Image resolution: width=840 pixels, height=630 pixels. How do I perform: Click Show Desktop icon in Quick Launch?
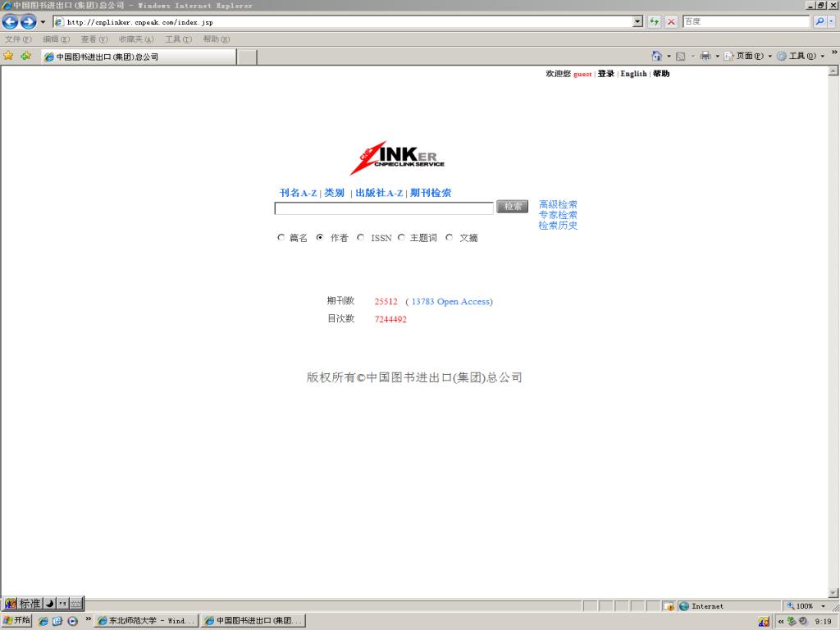pyautogui.click(x=57, y=621)
